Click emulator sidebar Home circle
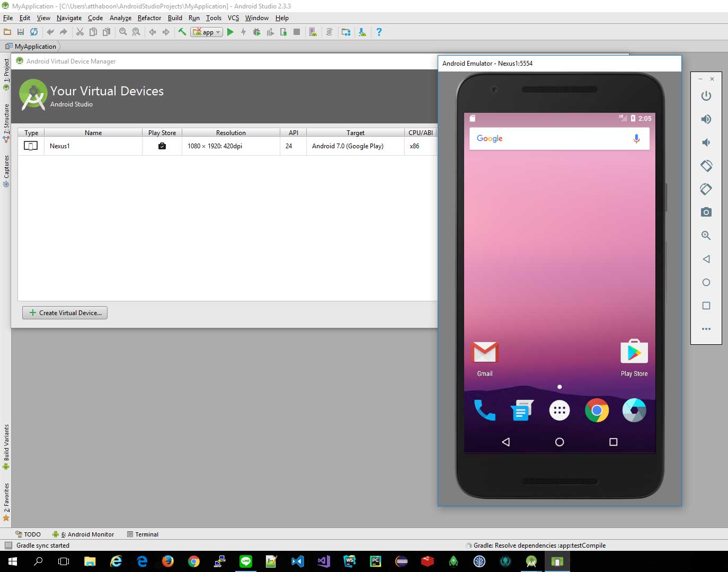The width and height of the screenshot is (728, 572). coord(706,282)
